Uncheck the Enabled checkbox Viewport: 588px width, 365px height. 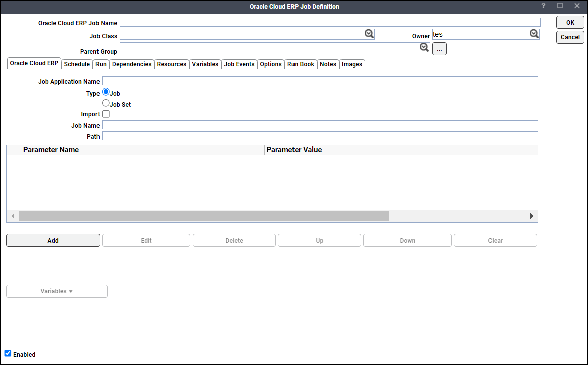tap(8, 353)
